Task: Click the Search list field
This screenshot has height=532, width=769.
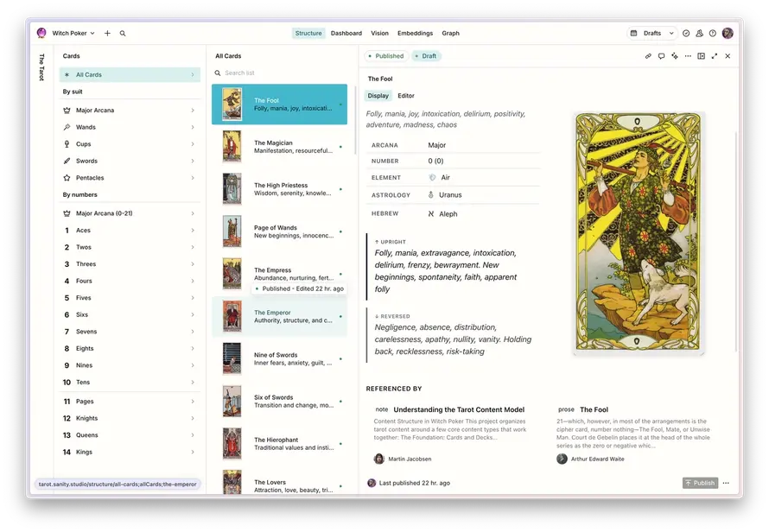Action: (x=276, y=73)
